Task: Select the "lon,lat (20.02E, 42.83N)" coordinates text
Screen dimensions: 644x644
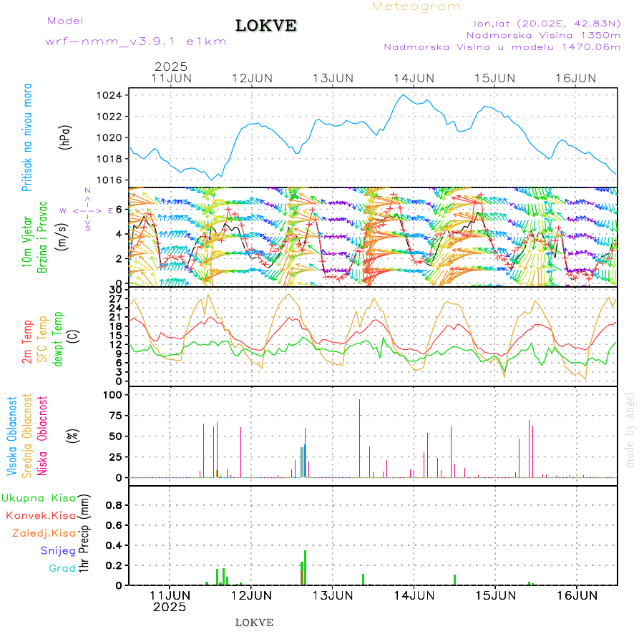Action: [x=547, y=24]
